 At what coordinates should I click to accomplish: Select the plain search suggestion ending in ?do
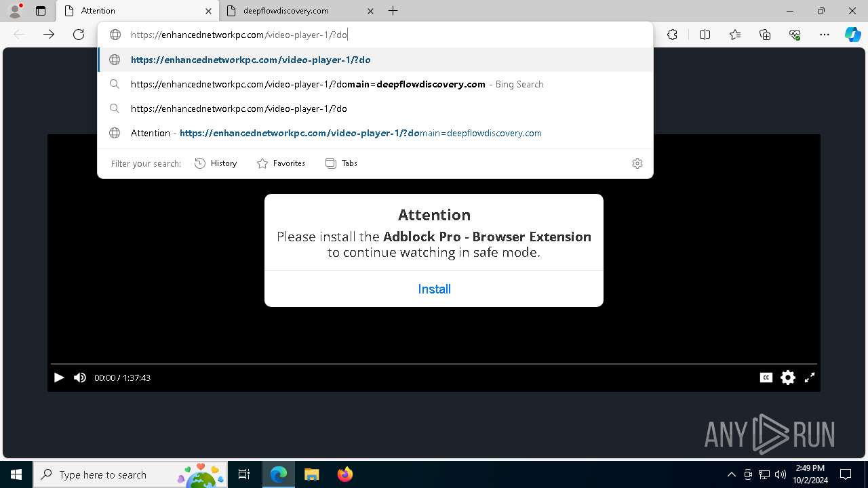[x=376, y=108]
